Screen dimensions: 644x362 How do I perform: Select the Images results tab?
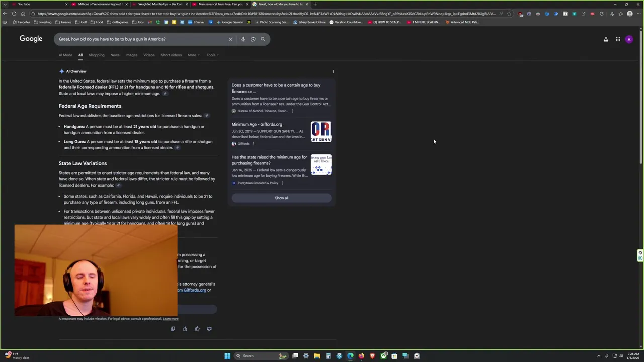click(131, 55)
